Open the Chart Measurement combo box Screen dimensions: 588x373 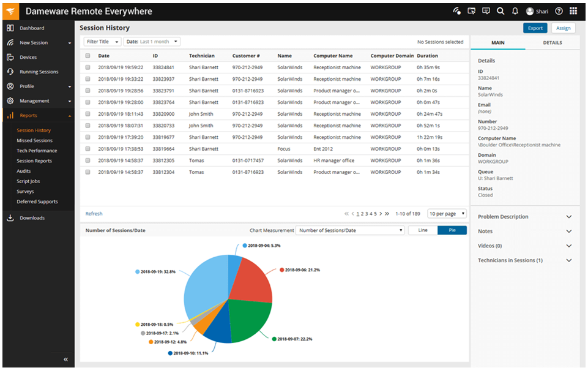pos(350,230)
